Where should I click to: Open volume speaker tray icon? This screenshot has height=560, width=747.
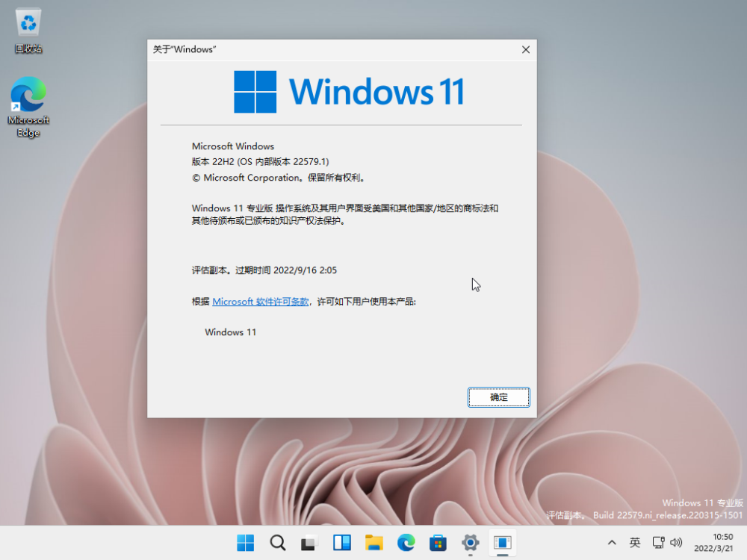coord(676,542)
